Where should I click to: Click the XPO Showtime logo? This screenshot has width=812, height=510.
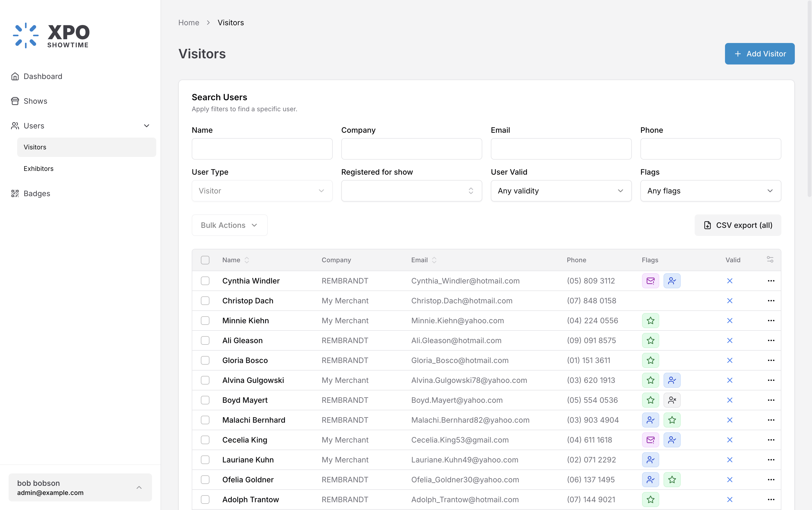coord(51,35)
